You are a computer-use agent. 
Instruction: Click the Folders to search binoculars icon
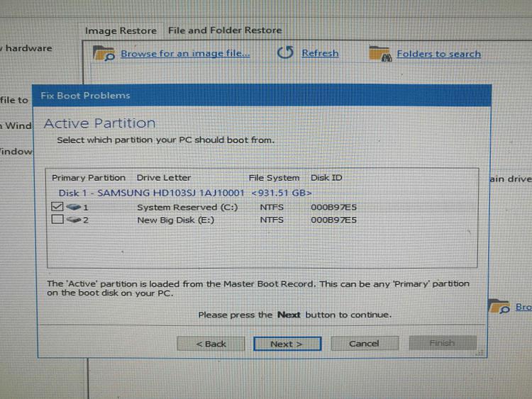point(380,54)
